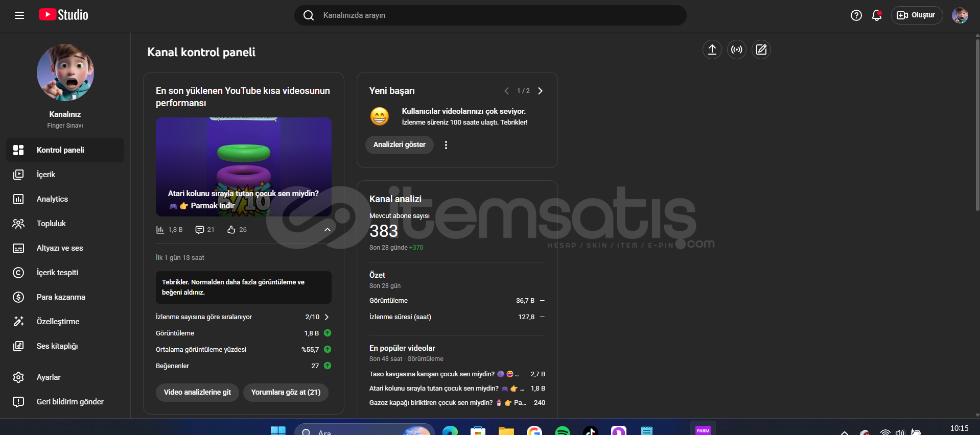Click the upload videos icon
The image size is (980, 435).
pos(712,50)
